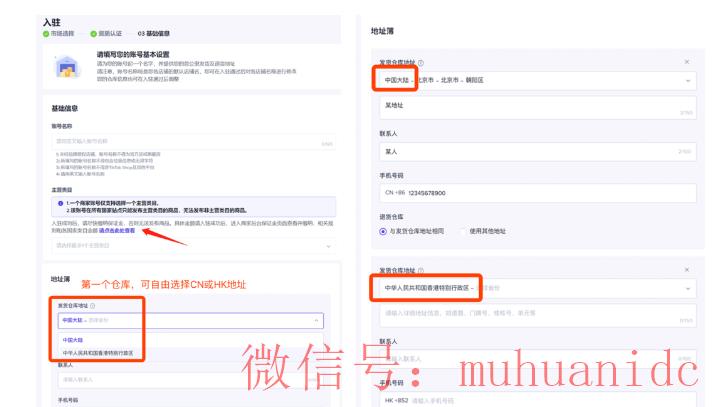Open the 中国大陆-北京市-朝阳区 region dropdown
The height and width of the screenshot is (407, 714).
[x=538, y=80]
